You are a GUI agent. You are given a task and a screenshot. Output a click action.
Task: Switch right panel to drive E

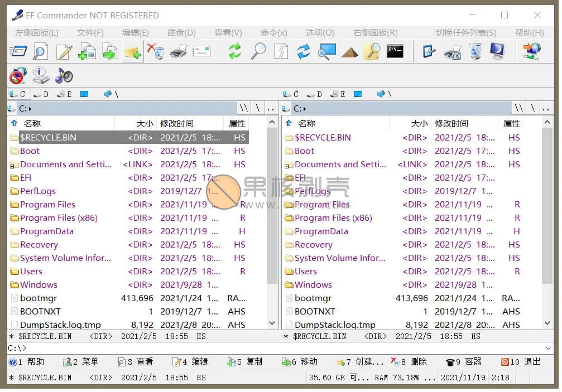[x=339, y=94]
